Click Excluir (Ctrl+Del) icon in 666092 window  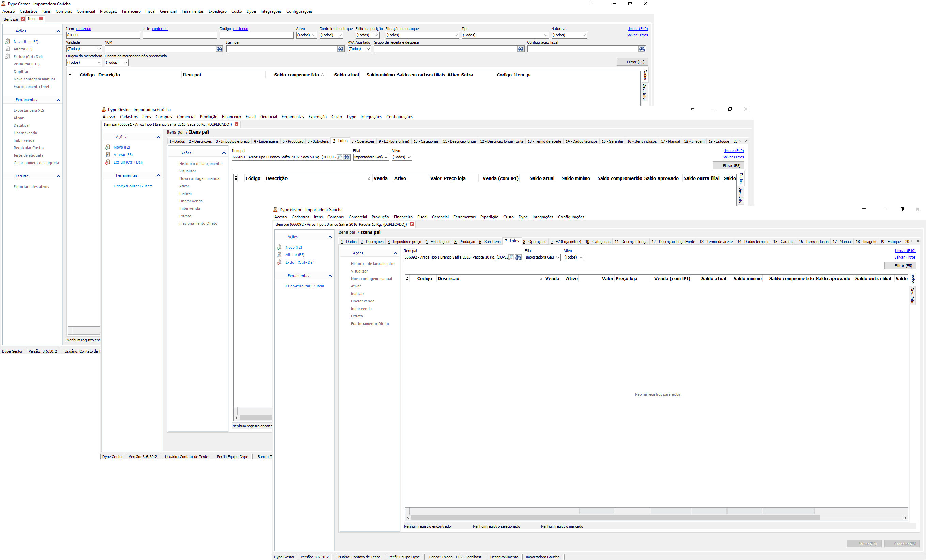[x=280, y=262]
